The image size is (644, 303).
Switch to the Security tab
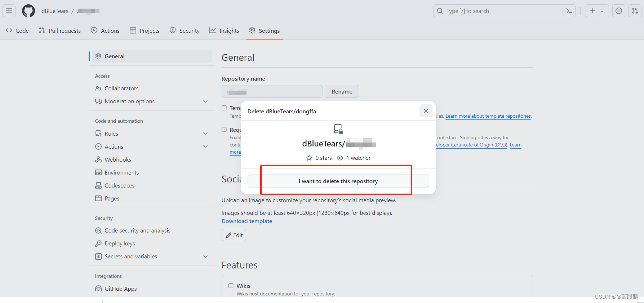(x=185, y=31)
